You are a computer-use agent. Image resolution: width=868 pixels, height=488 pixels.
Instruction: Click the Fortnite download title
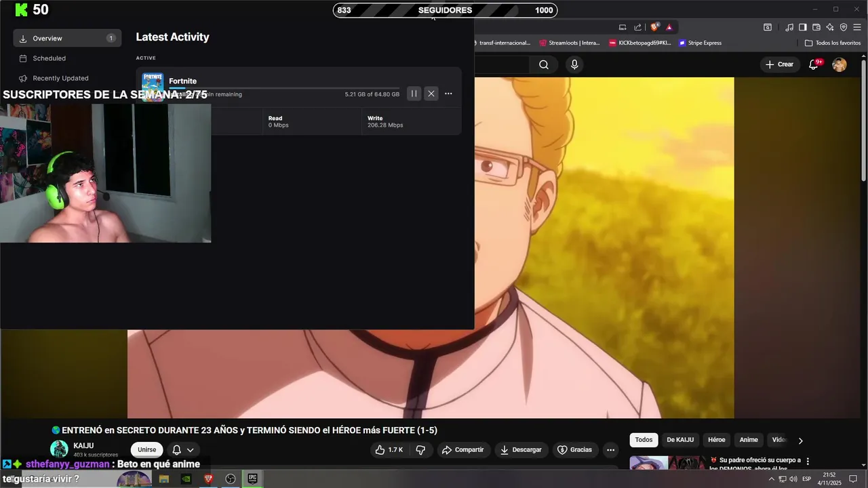click(182, 81)
